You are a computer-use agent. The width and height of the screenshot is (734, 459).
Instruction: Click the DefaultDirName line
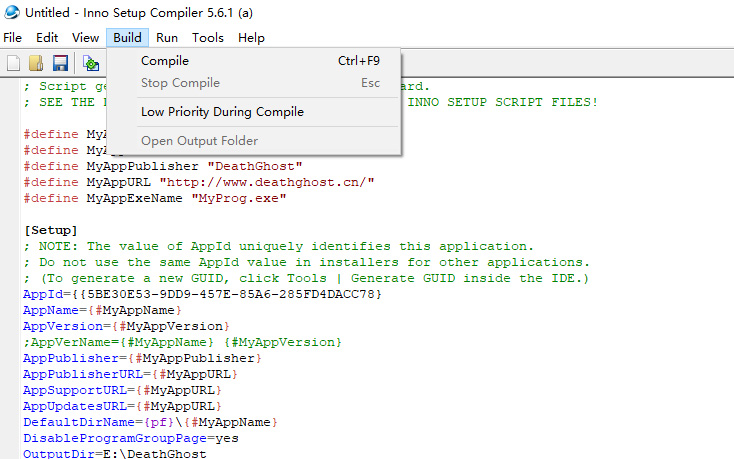pyautogui.click(x=150, y=422)
